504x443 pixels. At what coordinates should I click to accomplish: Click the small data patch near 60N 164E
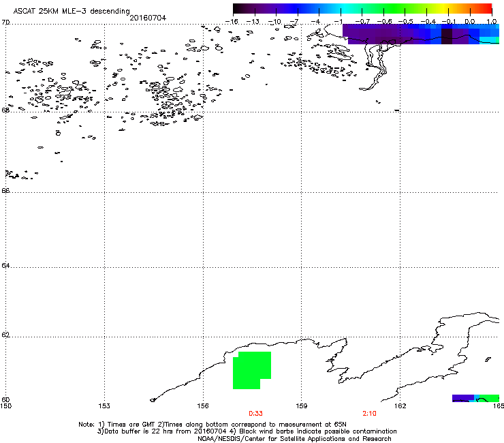point(475,398)
